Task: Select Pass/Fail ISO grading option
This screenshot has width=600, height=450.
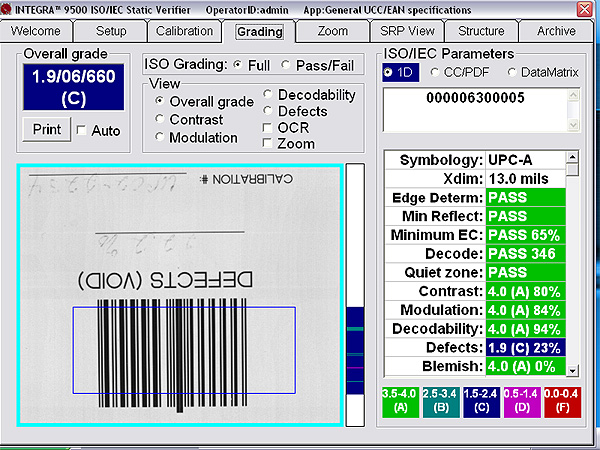Action: click(x=287, y=65)
